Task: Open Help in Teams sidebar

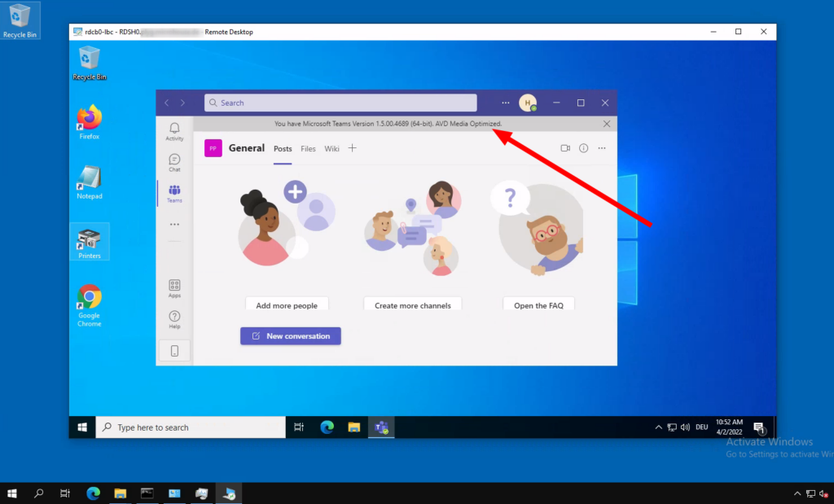Action: pyautogui.click(x=174, y=319)
